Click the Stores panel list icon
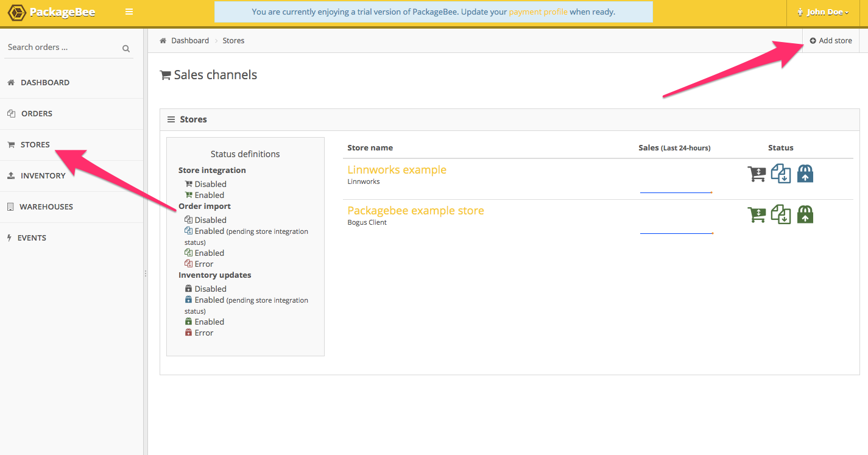The height and width of the screenshot is (455, 868). click(171, 119)
